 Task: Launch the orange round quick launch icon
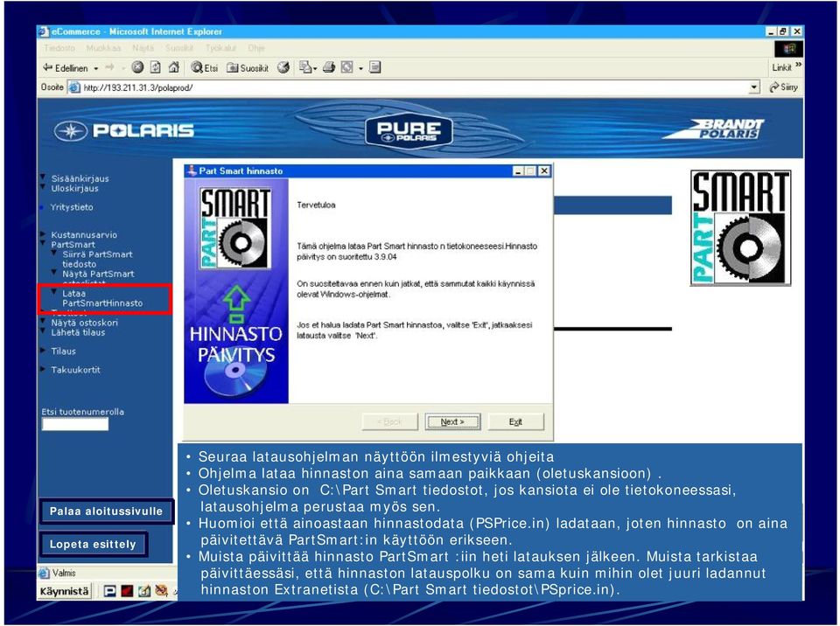[x=161, y=591]
